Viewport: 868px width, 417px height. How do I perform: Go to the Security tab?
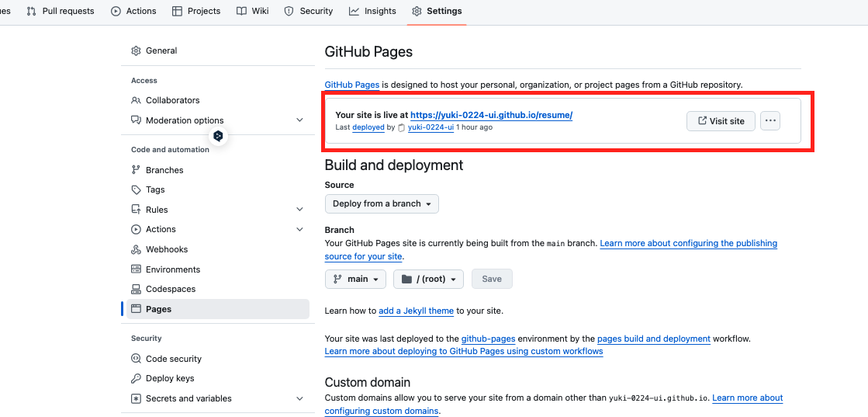click(309, 11)
